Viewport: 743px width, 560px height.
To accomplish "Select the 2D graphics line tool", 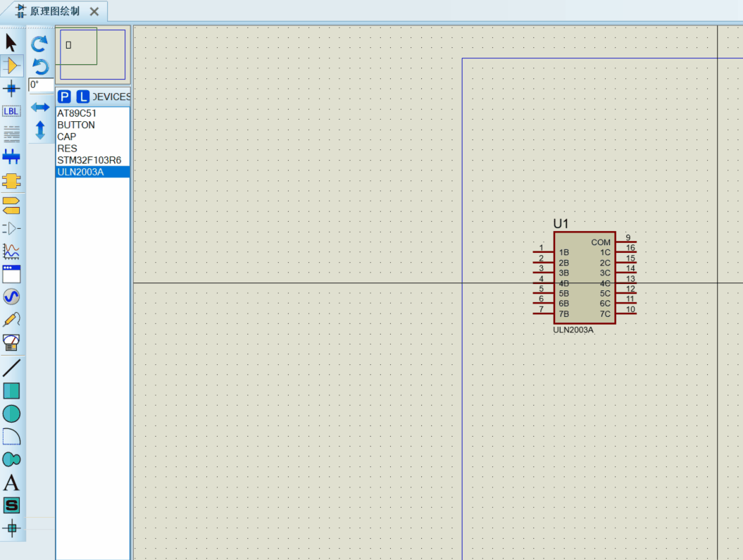I will pos(11,368).
